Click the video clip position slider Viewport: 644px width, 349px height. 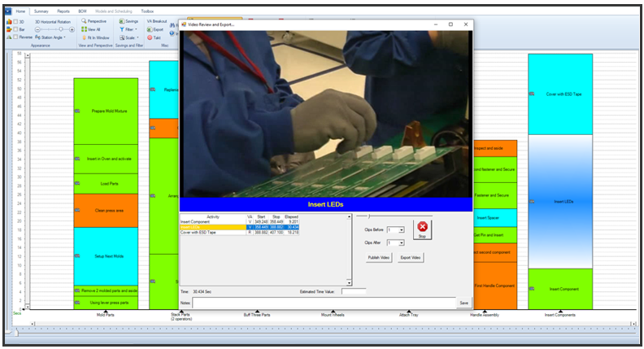[369, 216]
